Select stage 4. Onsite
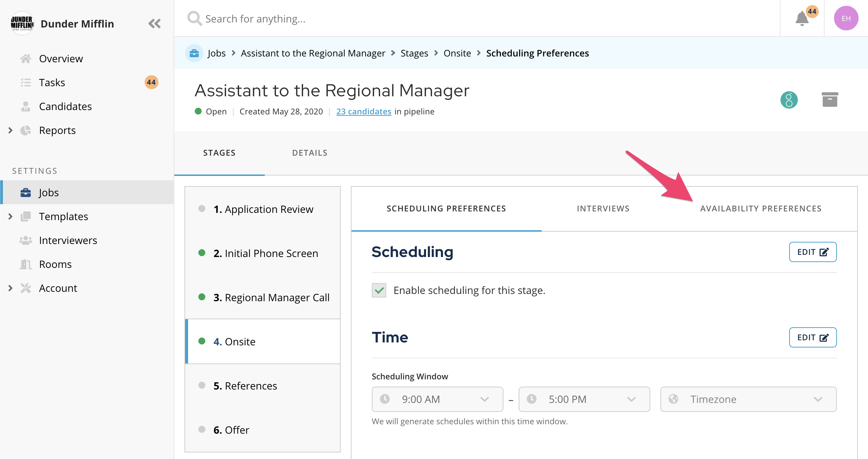Viewport: 868px width, 459px height. pos(263,342)
